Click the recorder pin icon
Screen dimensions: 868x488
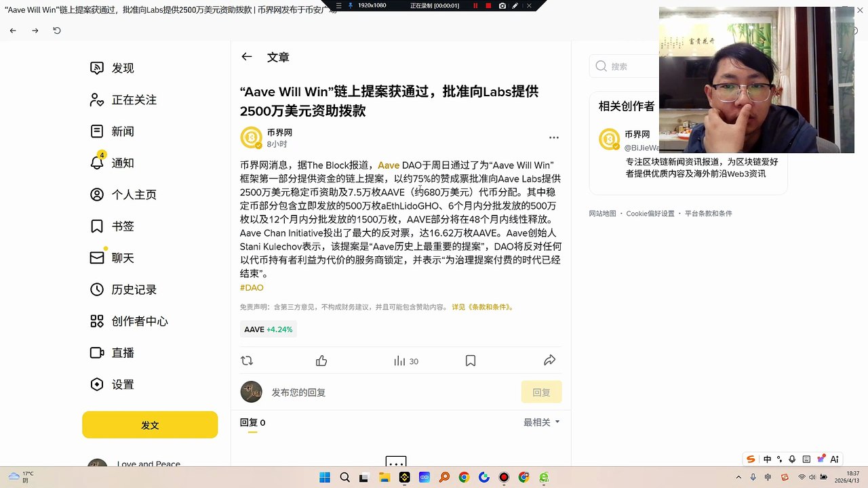click(x=351, y=5)
